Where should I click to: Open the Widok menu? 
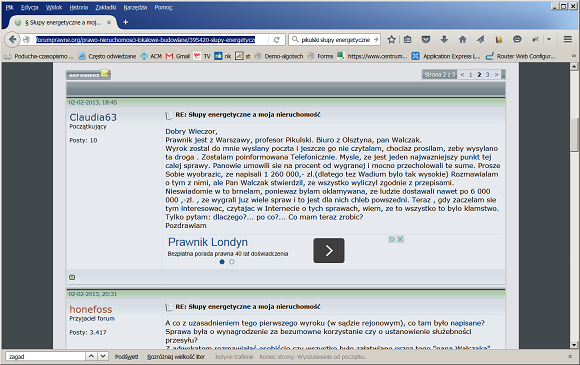54,7
